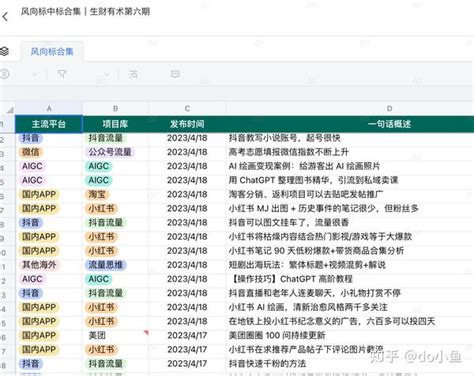Click the 流量思维 tag
The width and height of the screenshot is (474, 376).
point(106,265)
